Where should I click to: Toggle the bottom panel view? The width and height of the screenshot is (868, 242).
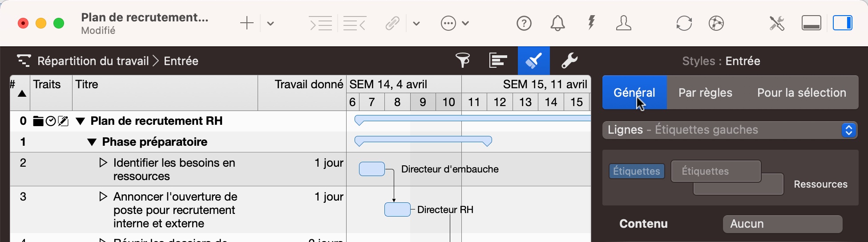(x=811, y=23)
